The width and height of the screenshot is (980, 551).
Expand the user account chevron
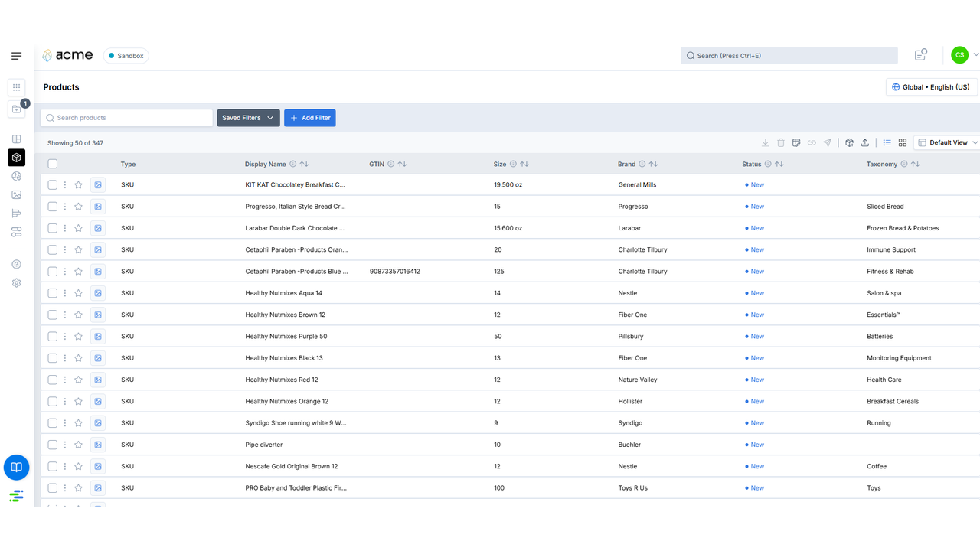975,55
